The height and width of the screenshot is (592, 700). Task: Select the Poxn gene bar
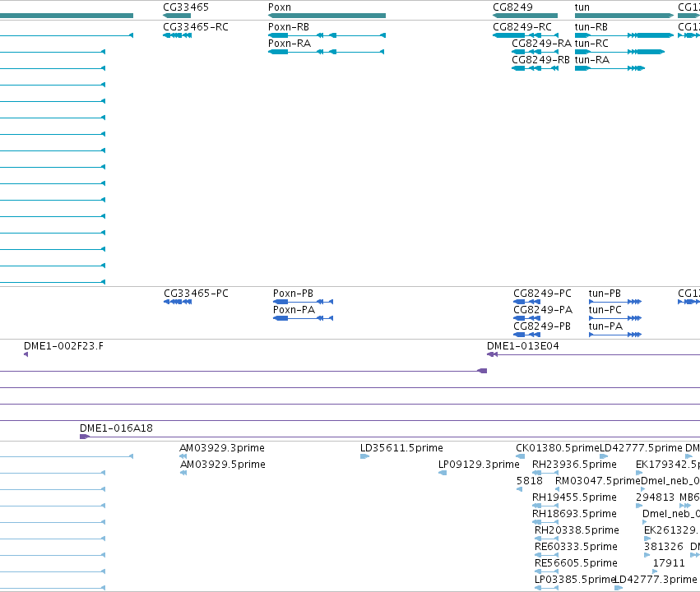[x=327, y=16]
